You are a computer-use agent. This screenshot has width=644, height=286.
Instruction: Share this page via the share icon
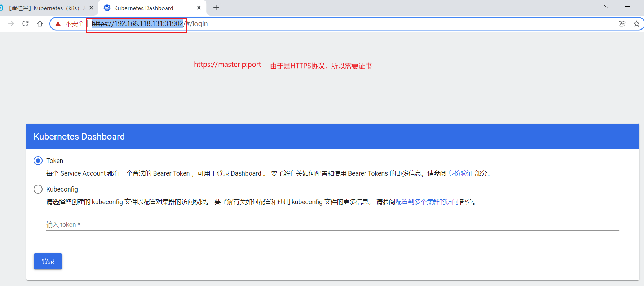[622, 23]
